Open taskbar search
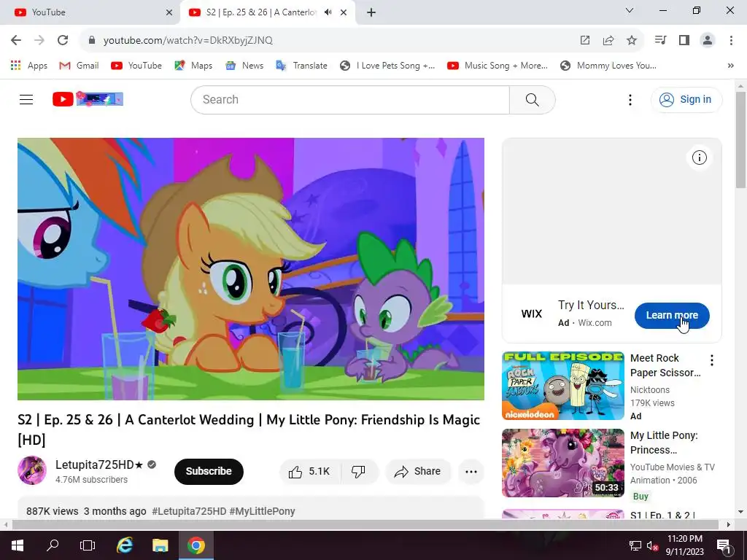This screenshot has height=560, width=747. click(53, 545)
